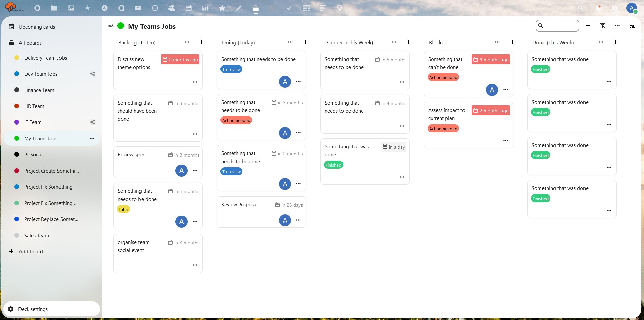This screenshot has height=320, width=644.
Task: Click the Later label on Backlog card
Action: 123,209
